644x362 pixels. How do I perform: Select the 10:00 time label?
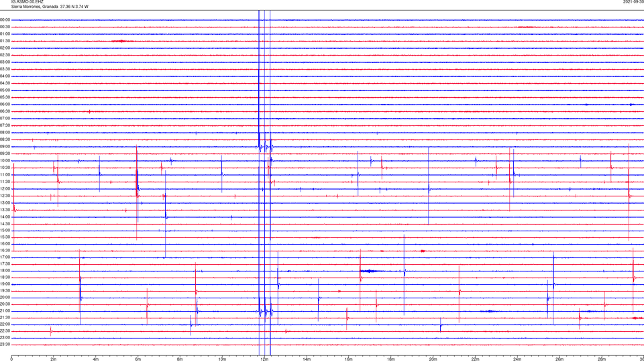point(5,161)
